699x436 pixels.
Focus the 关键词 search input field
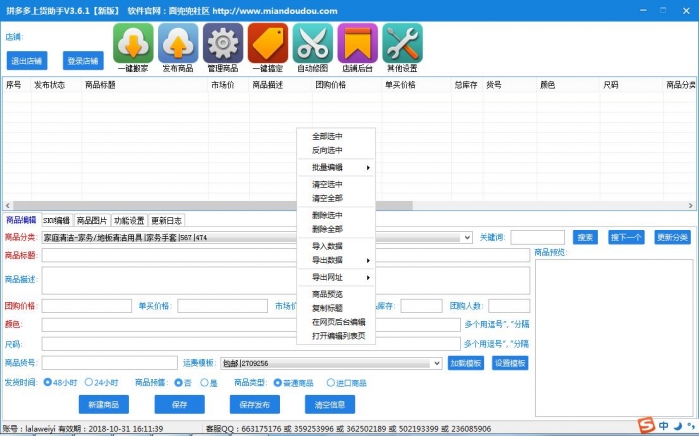(538, 237)
